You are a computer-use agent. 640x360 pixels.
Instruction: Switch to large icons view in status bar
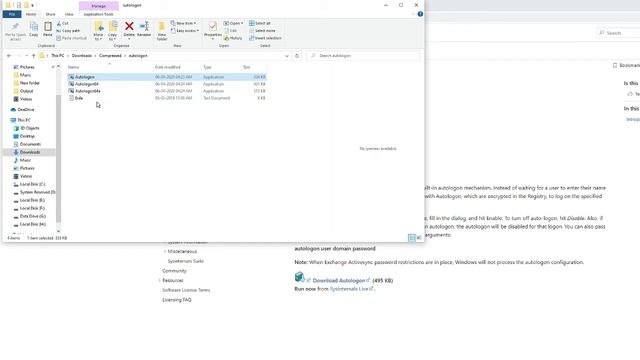pos(419,238)
